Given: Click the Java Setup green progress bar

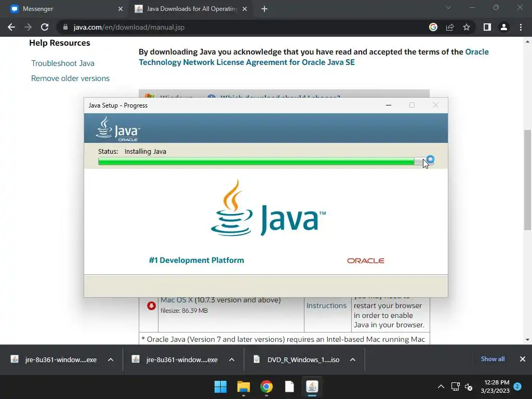Looking at the screenshot, I should pyautogui.click(x=256, y=162).
